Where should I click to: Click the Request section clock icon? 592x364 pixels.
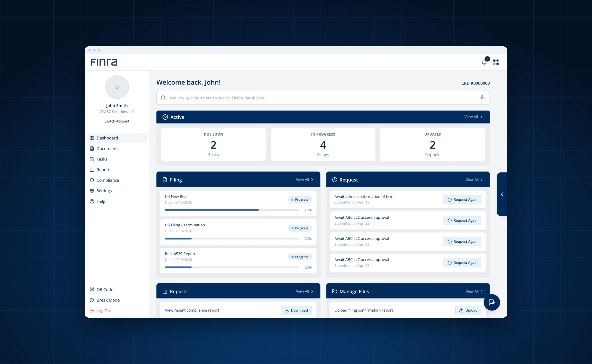335,180
